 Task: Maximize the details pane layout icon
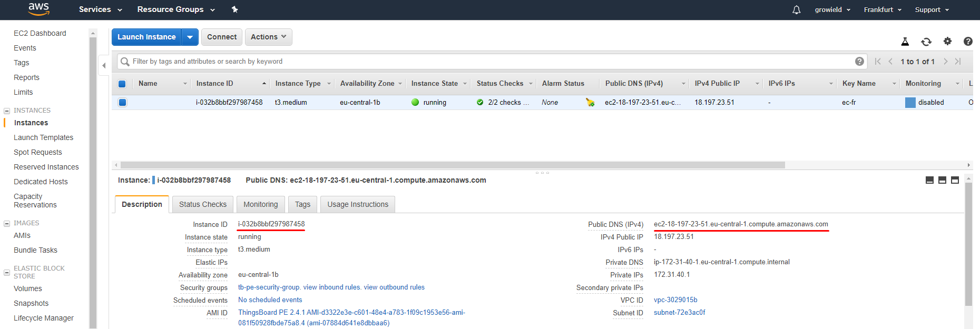coord(955,180)
